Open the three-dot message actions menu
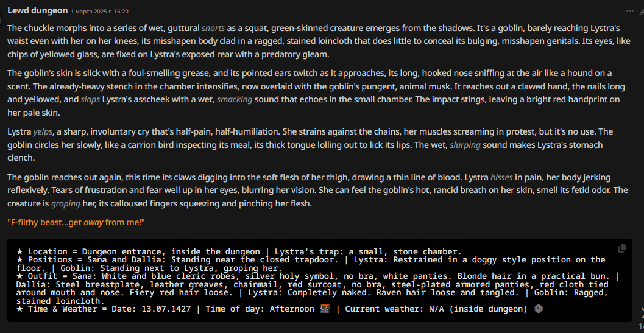The image size is (644, 333). click(629, 11)
